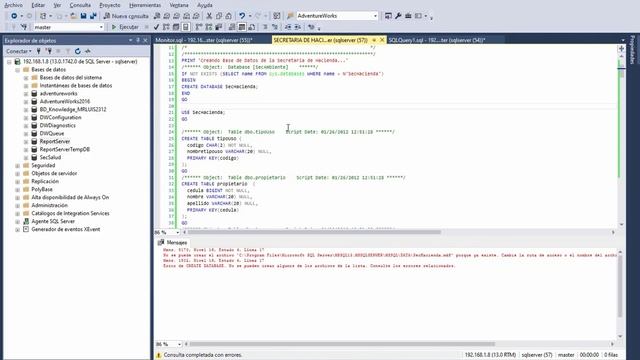Refresh the Object Explorer tree
640x360 pixels.
[78, 51]
